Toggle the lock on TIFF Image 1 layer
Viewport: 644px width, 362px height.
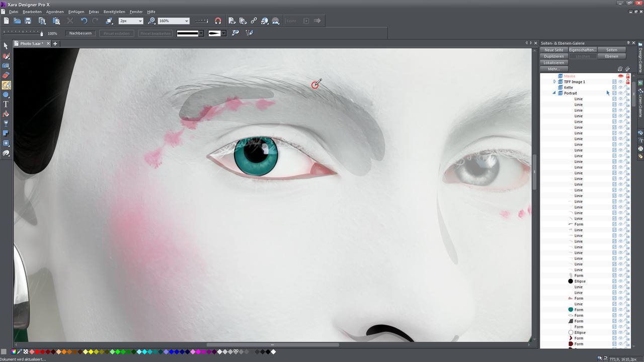click(x=627, y=81)
